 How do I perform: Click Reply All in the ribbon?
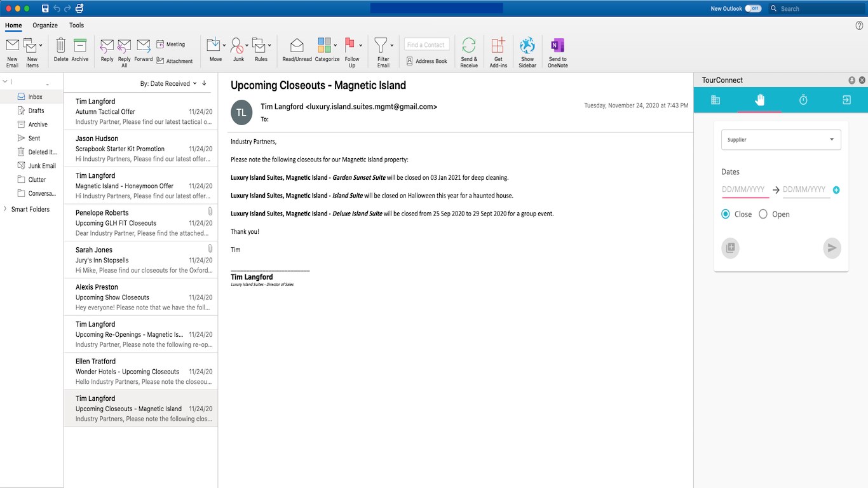coord(125,52)
